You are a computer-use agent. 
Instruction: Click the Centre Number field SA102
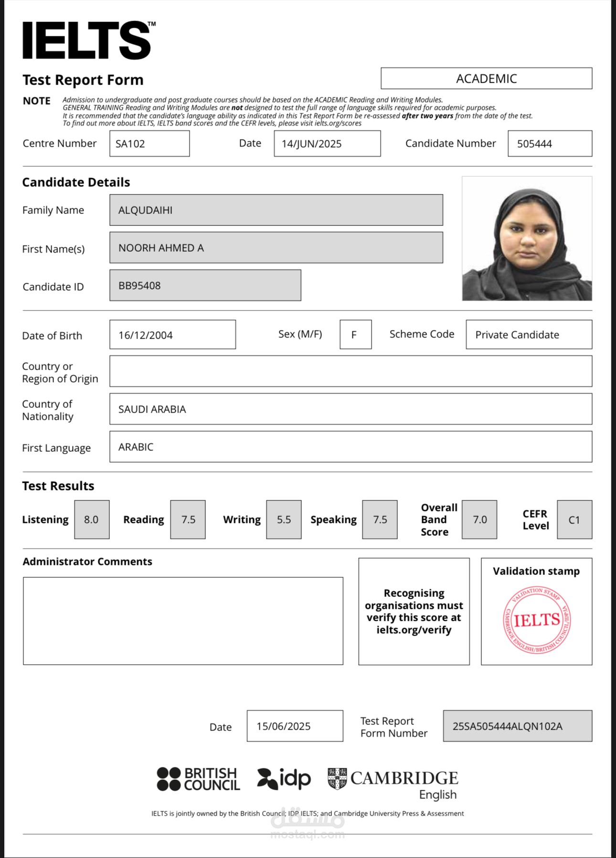[x=149, y=143]
